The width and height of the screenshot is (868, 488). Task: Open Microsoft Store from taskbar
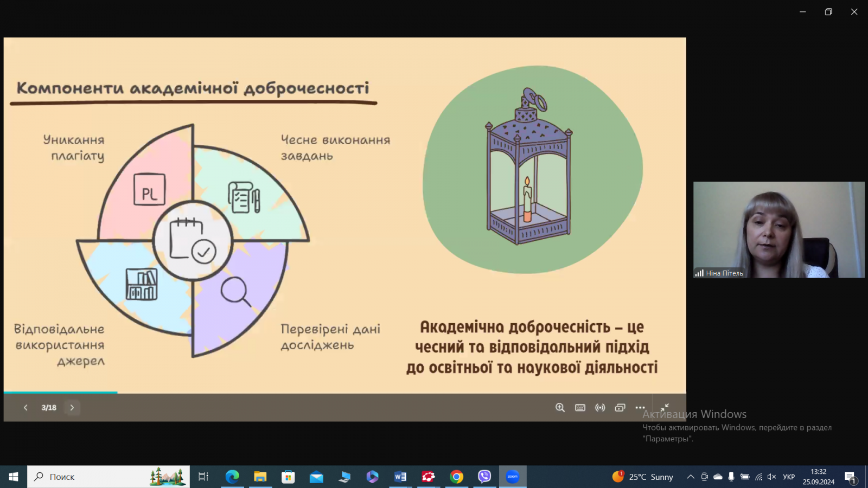point(288,477)
